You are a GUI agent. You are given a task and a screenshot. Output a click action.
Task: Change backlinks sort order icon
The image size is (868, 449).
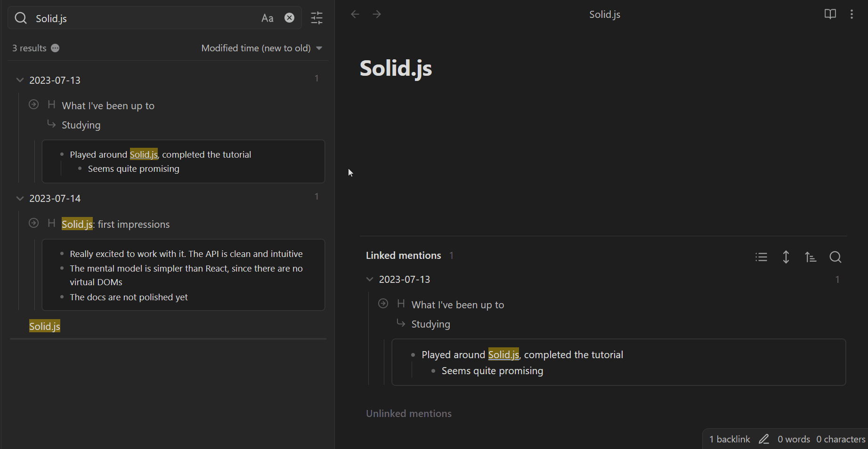(811, 257)
